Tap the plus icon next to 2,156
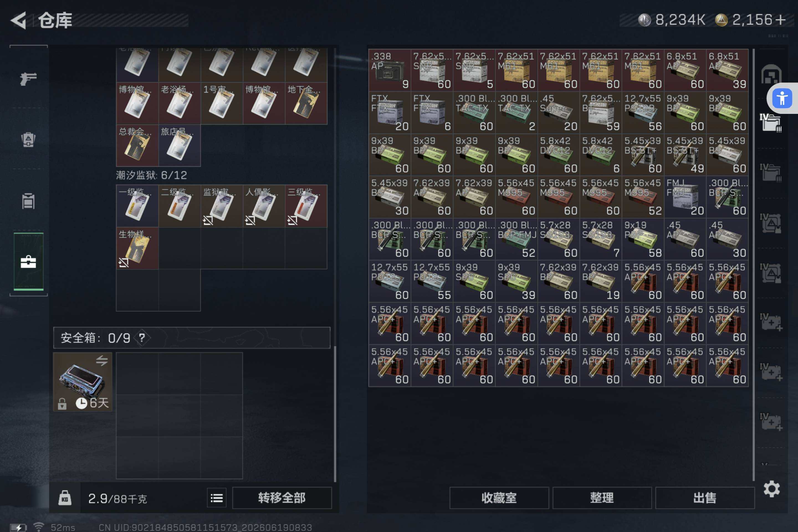The width and height of the screenshot is (798, 532). pos(780,20)
